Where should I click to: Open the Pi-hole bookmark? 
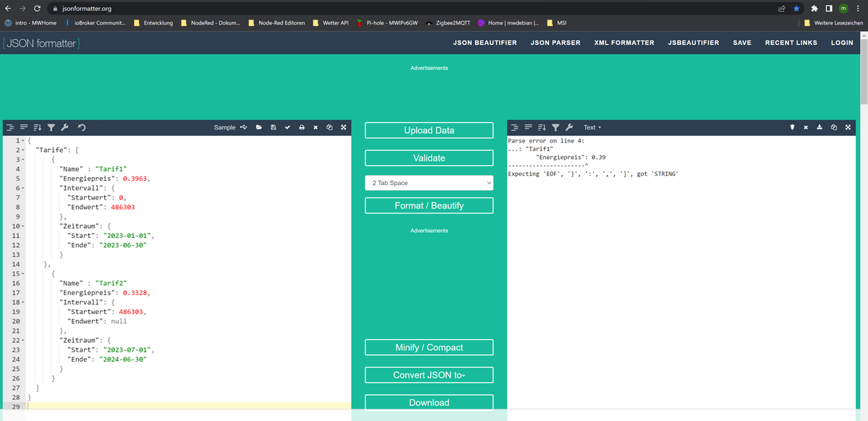coord(386,22)
